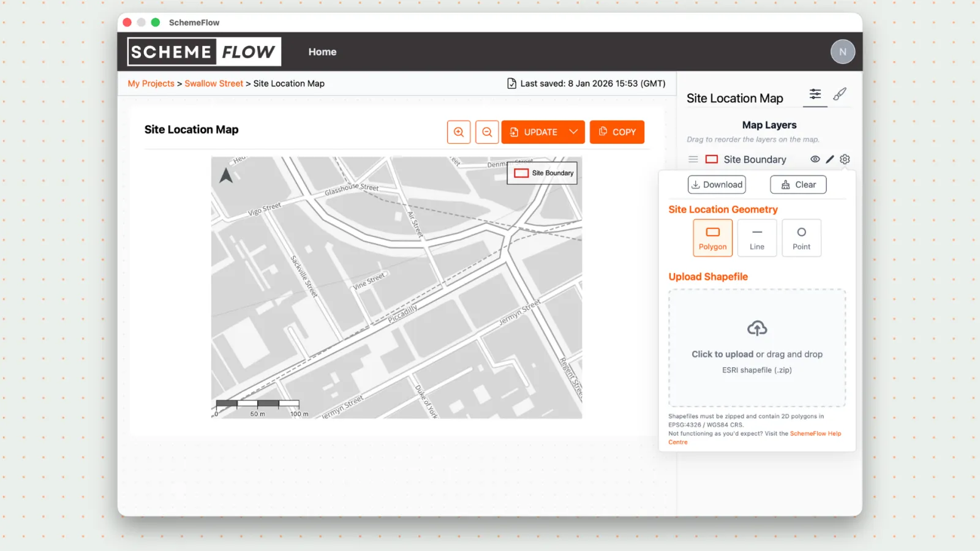Open the user avatar N
Image resolution: width=980 pixels, height=551 pixels.
tap(843, 52)
